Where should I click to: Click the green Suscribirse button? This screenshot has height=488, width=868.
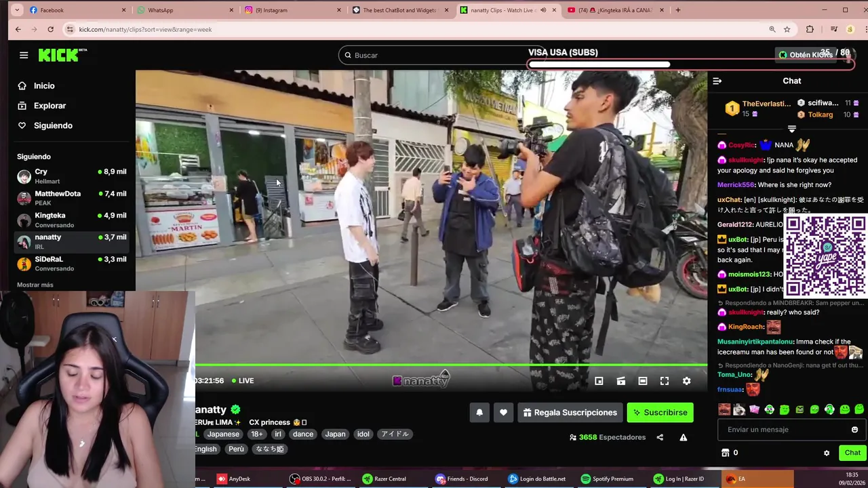(660, 412)
